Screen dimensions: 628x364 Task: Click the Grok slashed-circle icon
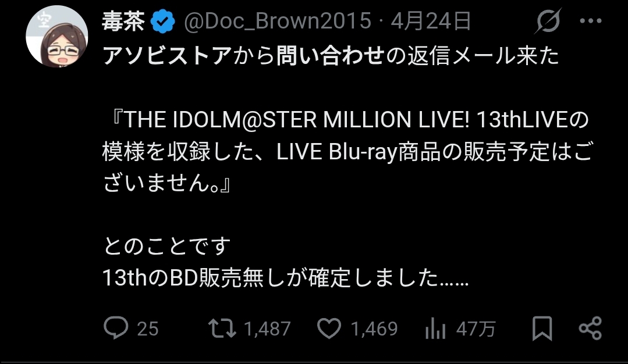click(548, 21)
